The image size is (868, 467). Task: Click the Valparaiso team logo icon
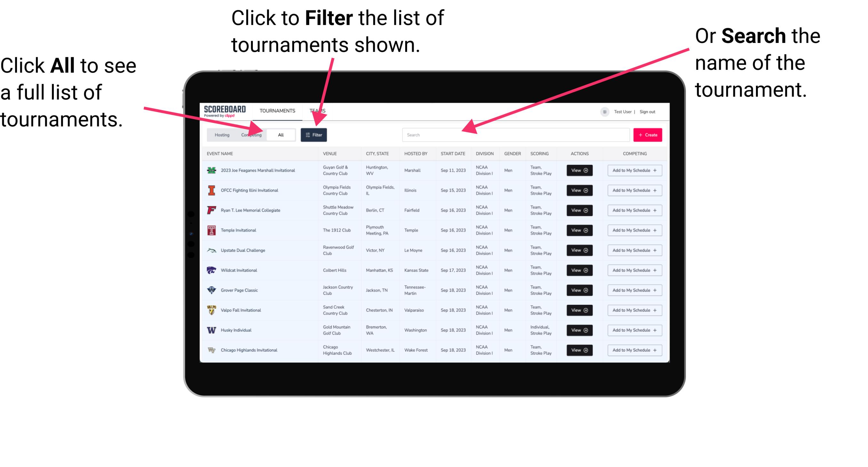[x=212, y=310]
